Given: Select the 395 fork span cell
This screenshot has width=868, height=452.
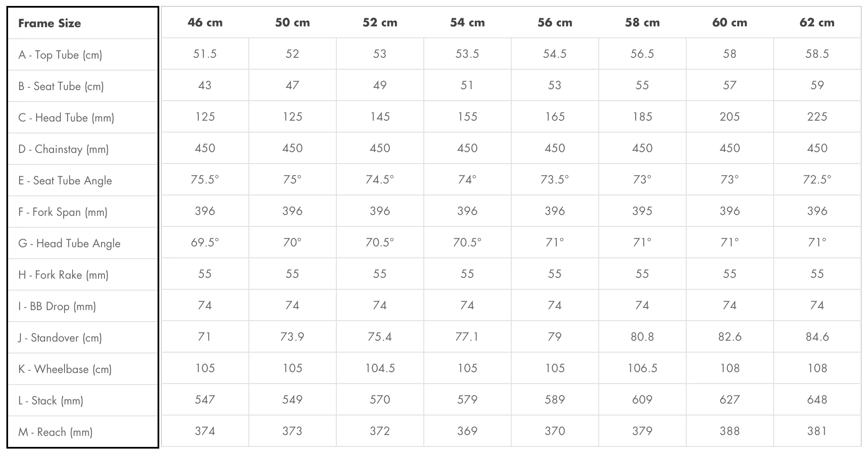Looking at the screenshot, I should [642, 211].
